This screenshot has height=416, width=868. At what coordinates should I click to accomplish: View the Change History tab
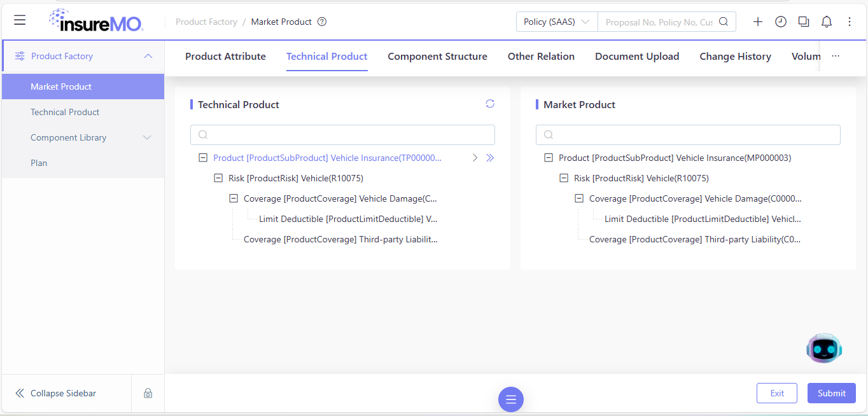coord(735,56)
